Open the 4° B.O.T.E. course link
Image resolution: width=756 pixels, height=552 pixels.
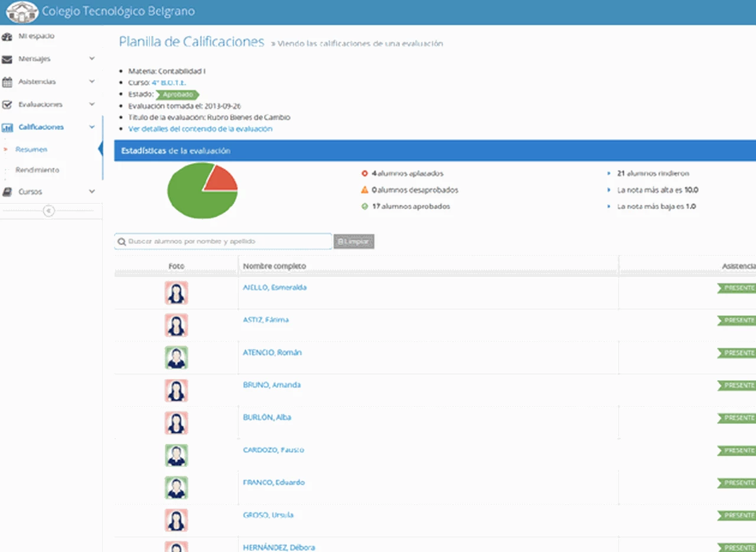click(169, 83)
